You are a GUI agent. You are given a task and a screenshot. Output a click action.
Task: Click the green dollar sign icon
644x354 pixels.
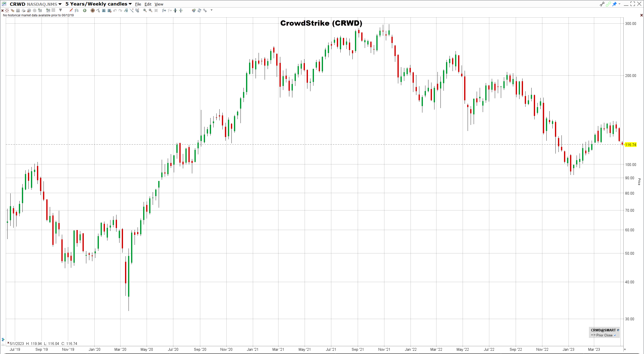(x=85, y=10)
